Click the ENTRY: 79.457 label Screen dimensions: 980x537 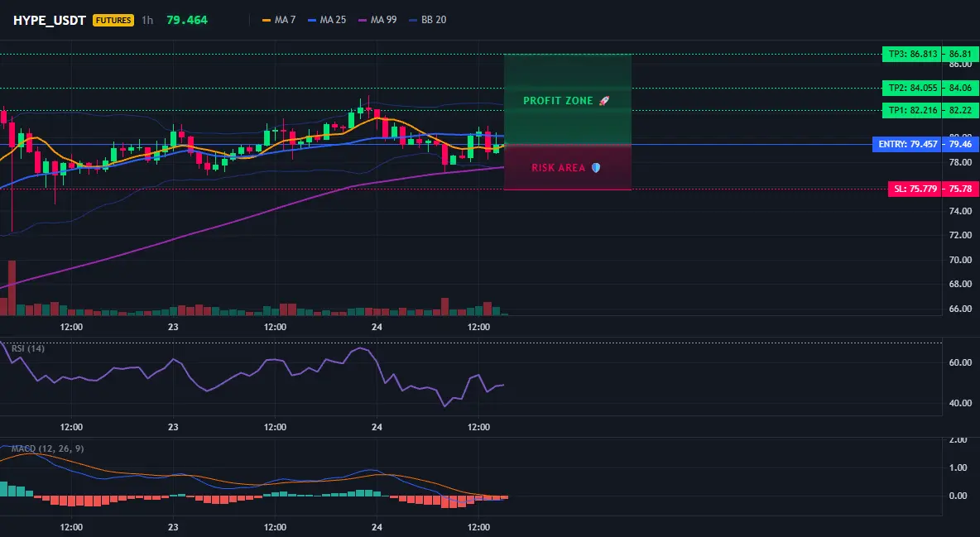[907, 145]
